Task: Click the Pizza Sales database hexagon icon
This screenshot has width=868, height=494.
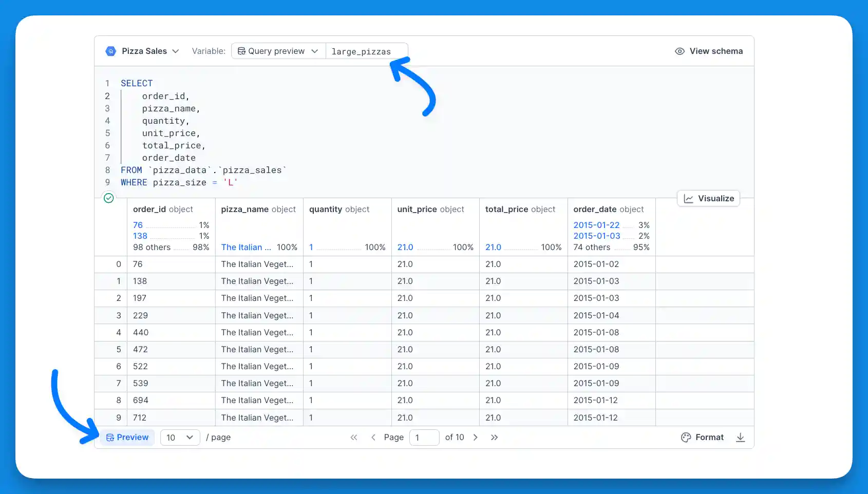Action: coord(110,51)
